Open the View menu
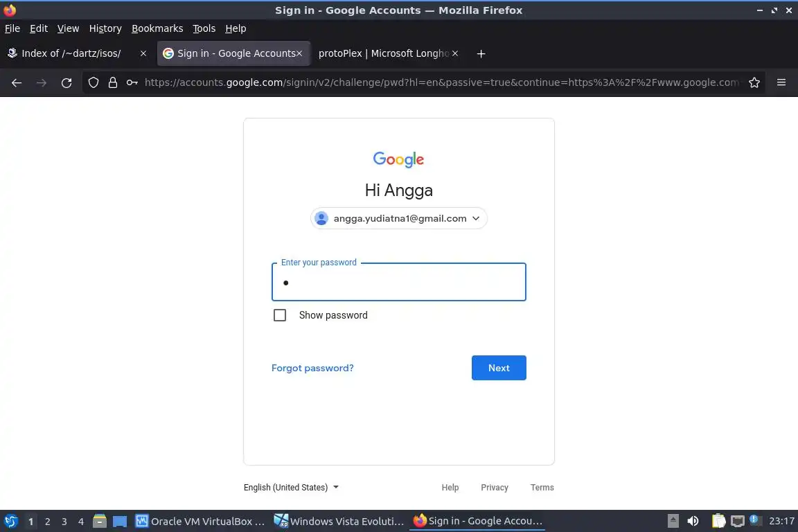Image resolution: width=798 pixels, height=532 pixels. (68, 28)
